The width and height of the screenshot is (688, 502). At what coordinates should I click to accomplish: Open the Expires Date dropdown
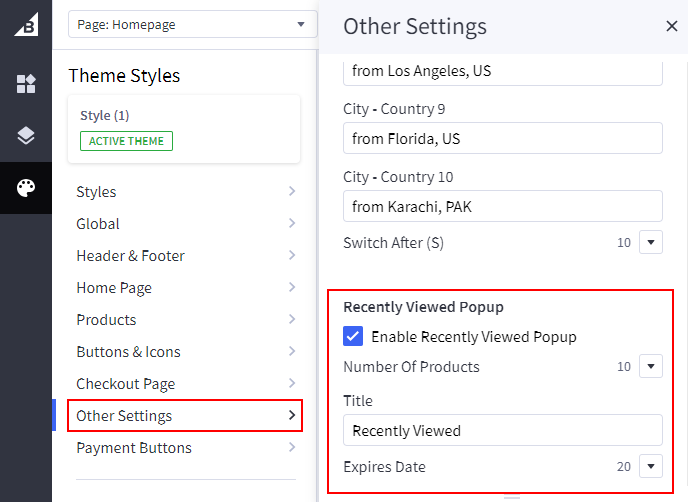651,467
